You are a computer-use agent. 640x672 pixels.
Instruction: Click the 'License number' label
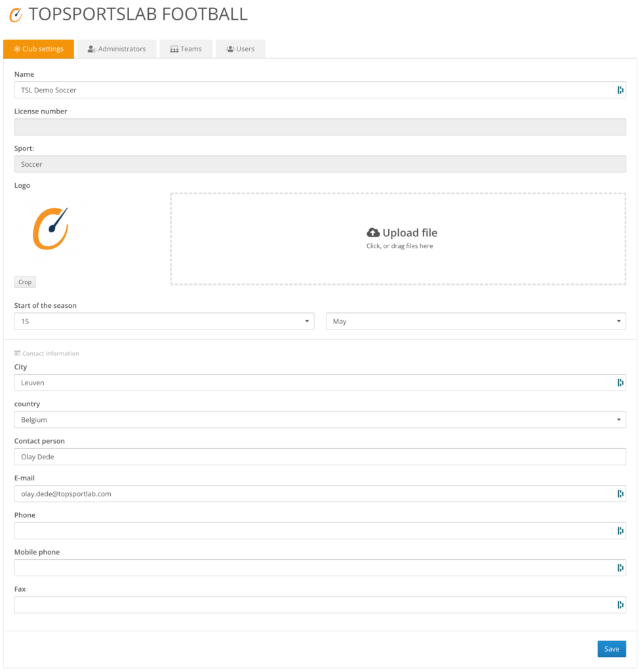(x=41, y=112)
